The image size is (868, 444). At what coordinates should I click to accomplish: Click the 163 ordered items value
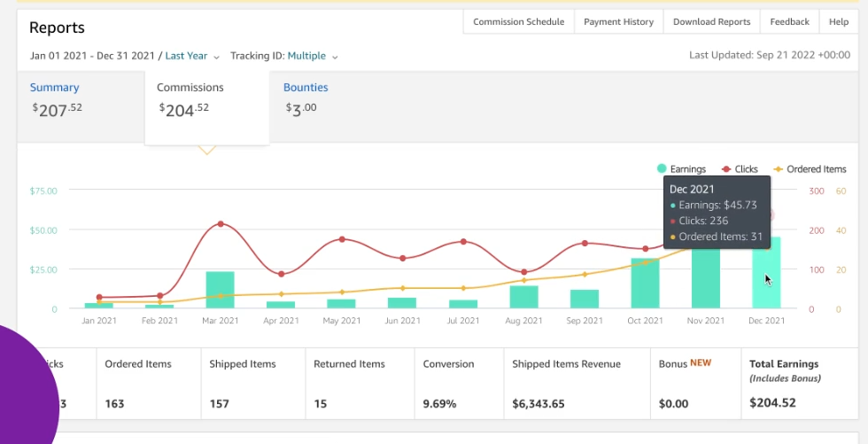[x=114, y=403]
